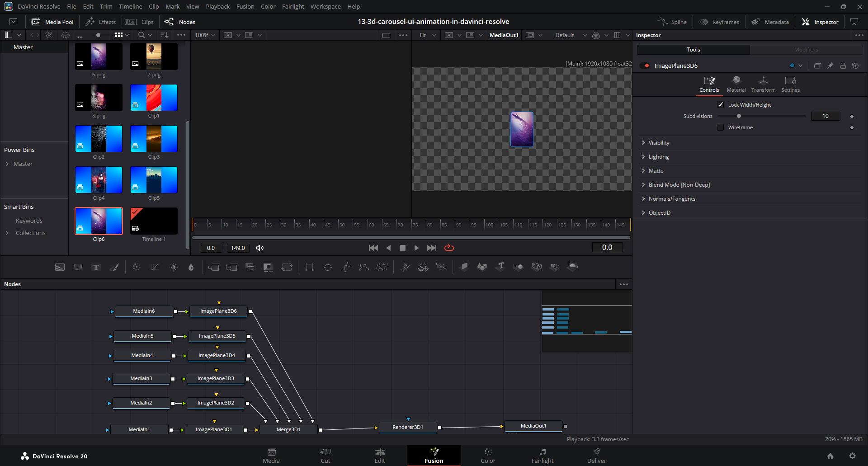Click the Background tool icon in toolbar

tap(60, 267)
